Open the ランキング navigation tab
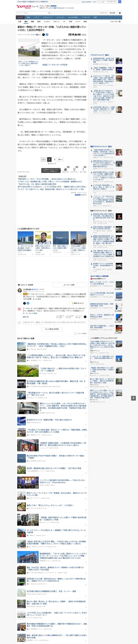Screen dimensions: 138x644 pos(86,17)
